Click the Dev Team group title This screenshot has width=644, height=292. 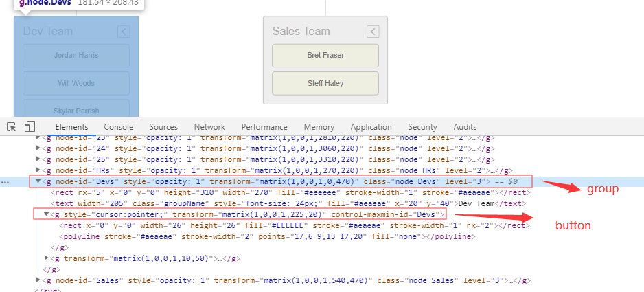click(47, 31)
